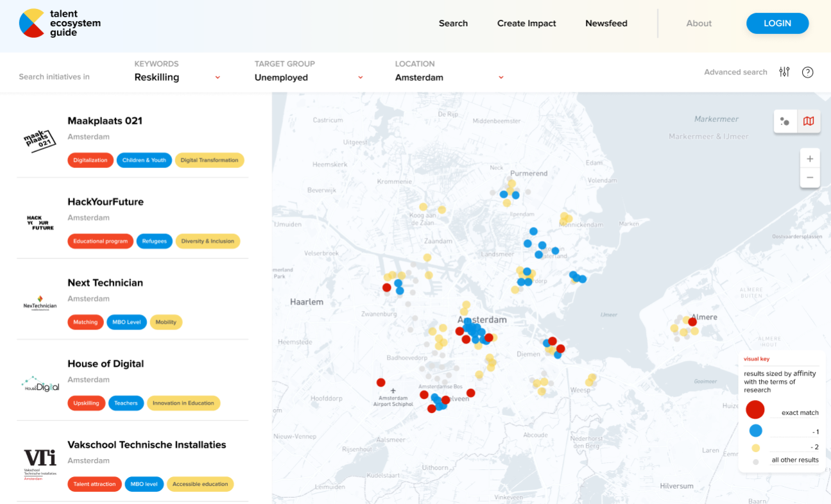Click the yellow -2 legend circle
This screenshot has width=831, height=504.
pos(756,448)
